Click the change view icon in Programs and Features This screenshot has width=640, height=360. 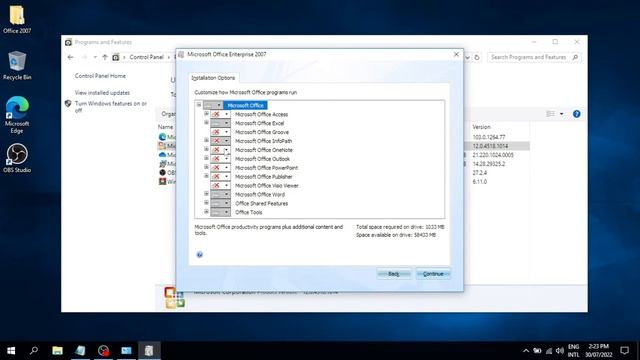coord(551,114)
